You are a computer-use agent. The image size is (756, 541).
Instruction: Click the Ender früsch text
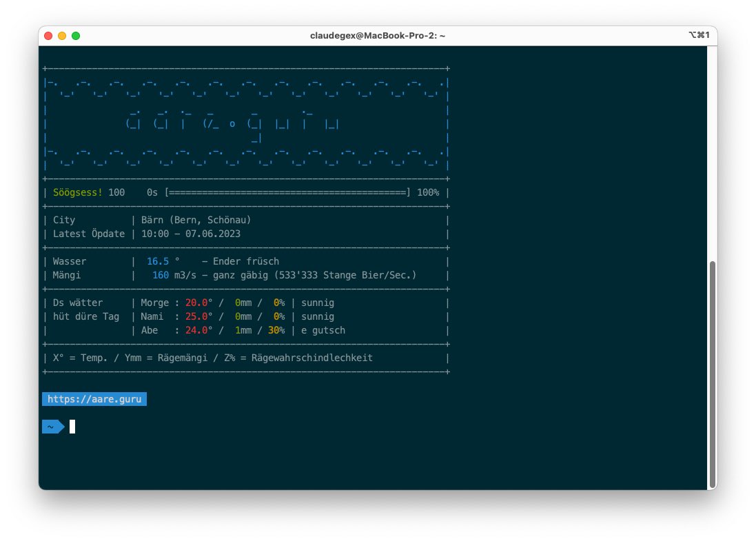pos(246,261)
